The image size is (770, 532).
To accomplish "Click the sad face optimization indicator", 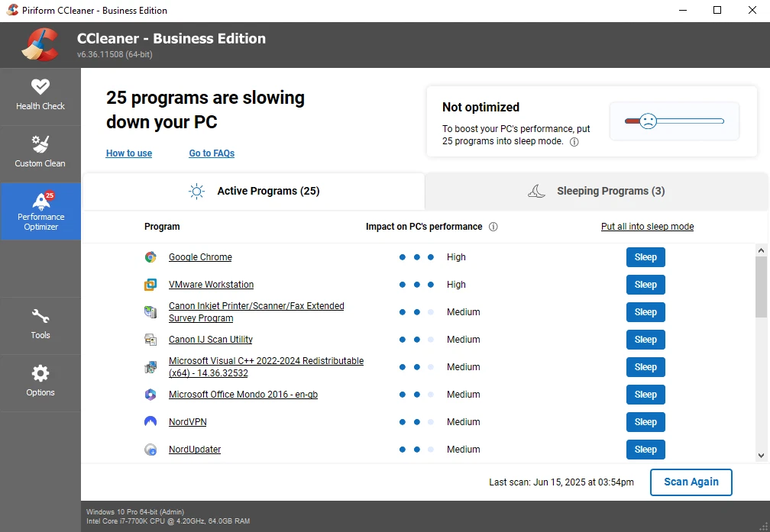I will tap(648, 121).
